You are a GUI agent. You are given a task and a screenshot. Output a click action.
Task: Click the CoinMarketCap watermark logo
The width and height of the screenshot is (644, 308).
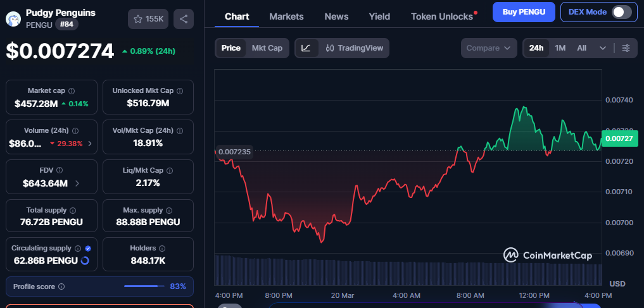(548, 256)
